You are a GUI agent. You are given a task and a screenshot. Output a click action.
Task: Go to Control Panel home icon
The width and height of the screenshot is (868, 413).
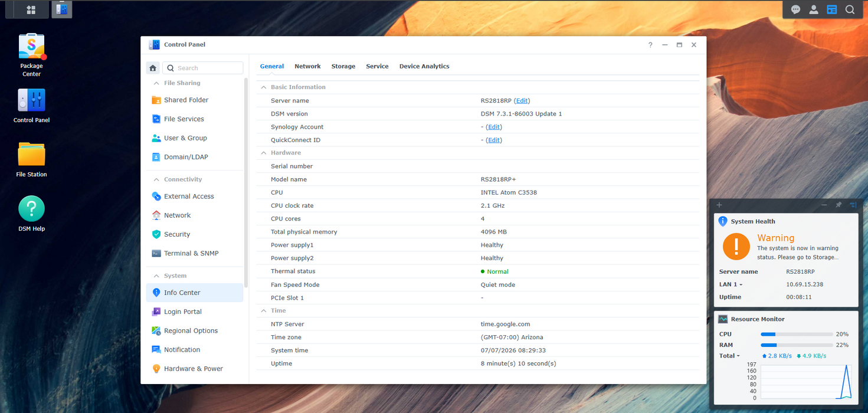tap(153, 68)
